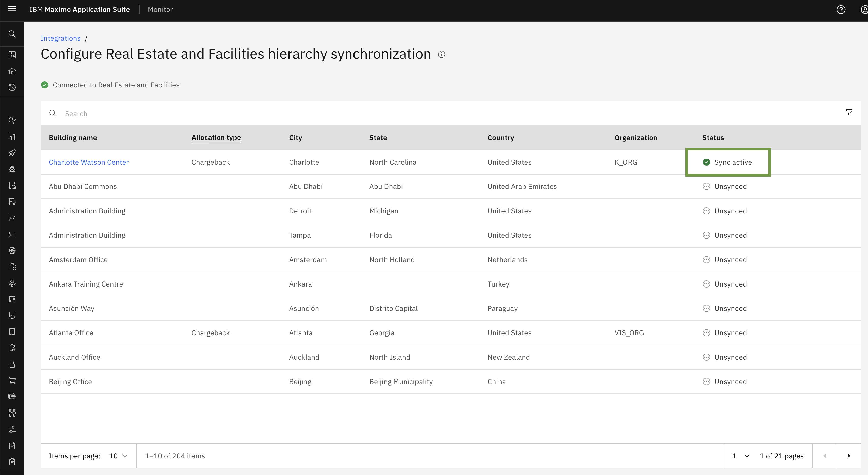The height and width of the screenshot is (475, 868).
Task: Select the Abu Dhabi Commons row name
Action: point(83,186)
